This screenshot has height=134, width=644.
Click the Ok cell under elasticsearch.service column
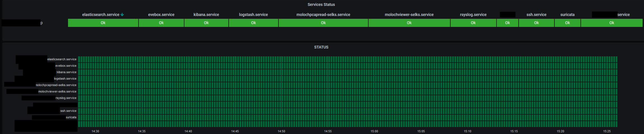(103, 23)
